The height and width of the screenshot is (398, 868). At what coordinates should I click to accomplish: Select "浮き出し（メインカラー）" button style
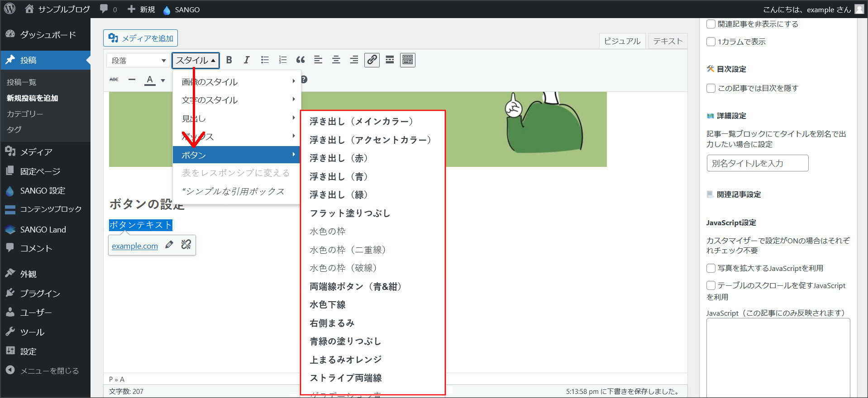point(361,121)
